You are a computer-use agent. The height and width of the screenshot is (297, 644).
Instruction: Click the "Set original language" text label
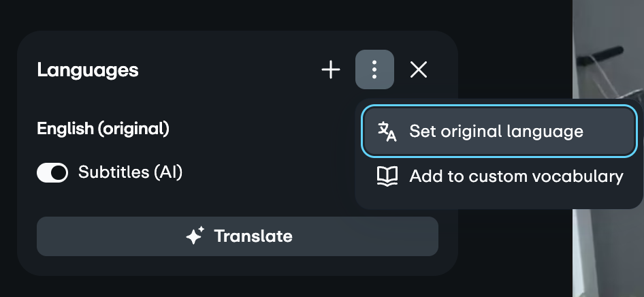[x=496, y=131]
